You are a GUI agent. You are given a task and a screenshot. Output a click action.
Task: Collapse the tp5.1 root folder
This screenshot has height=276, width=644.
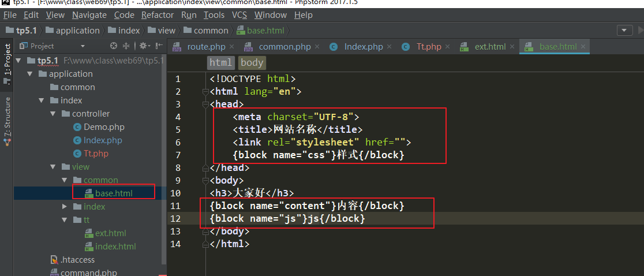18,61
